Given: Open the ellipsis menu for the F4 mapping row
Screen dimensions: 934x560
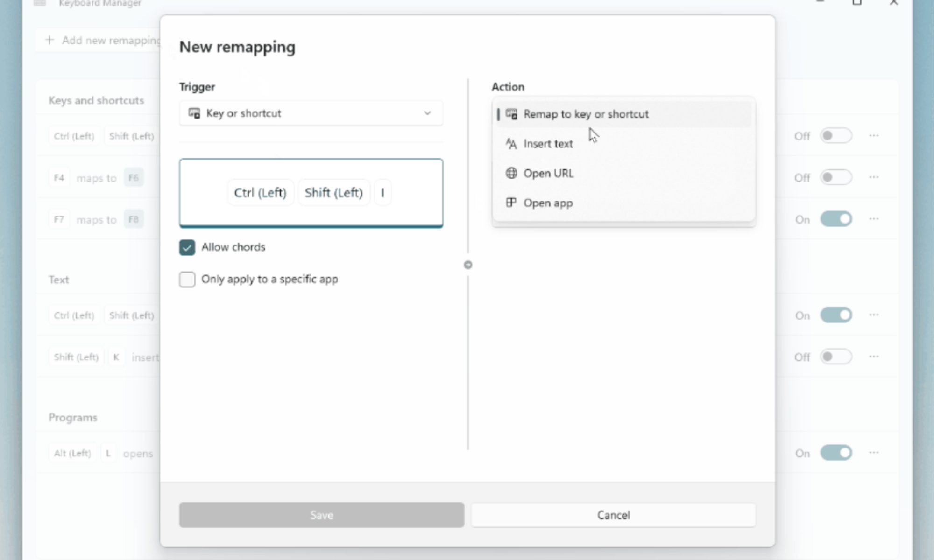Looking at the screenshot, I should tap(874, 177).
